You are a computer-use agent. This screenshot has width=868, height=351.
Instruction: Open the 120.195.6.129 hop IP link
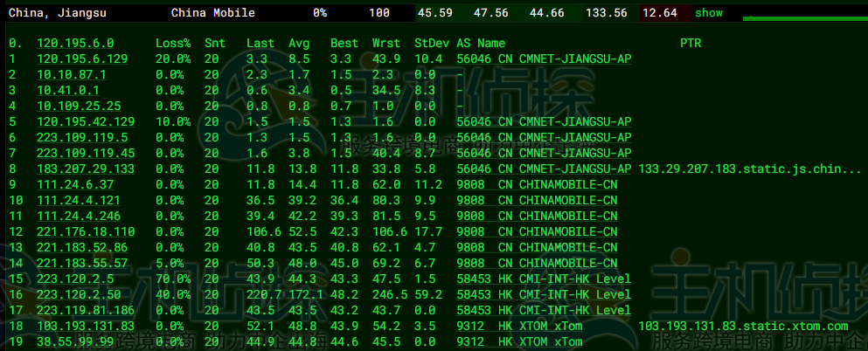click(82, 58)
